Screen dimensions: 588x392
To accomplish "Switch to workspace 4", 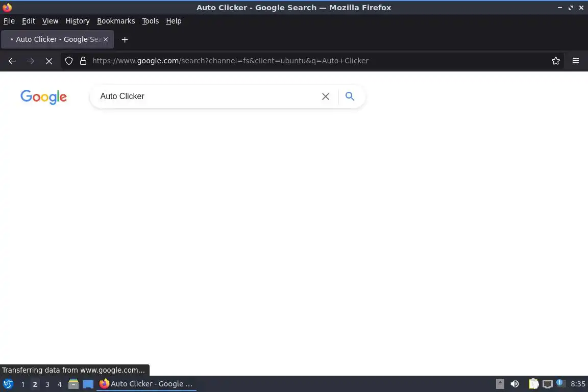I will pyautogui.click(x=59, y=384).
